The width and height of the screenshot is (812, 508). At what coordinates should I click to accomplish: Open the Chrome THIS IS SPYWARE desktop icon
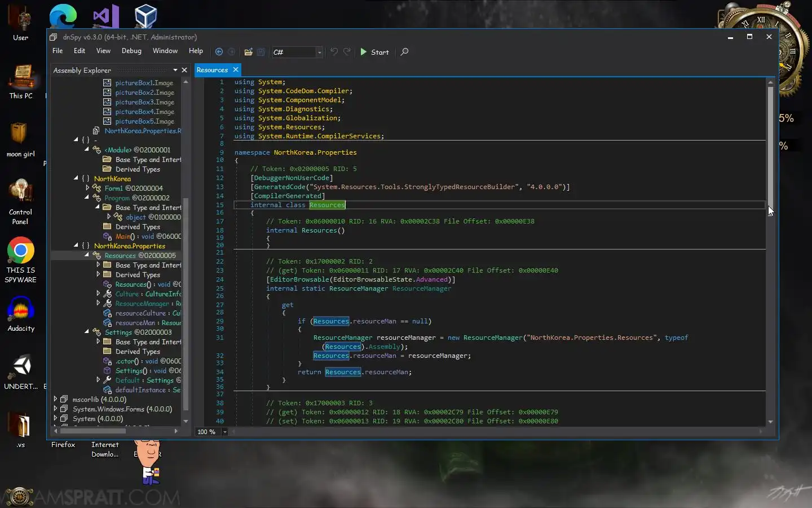(x=20, y=260)
